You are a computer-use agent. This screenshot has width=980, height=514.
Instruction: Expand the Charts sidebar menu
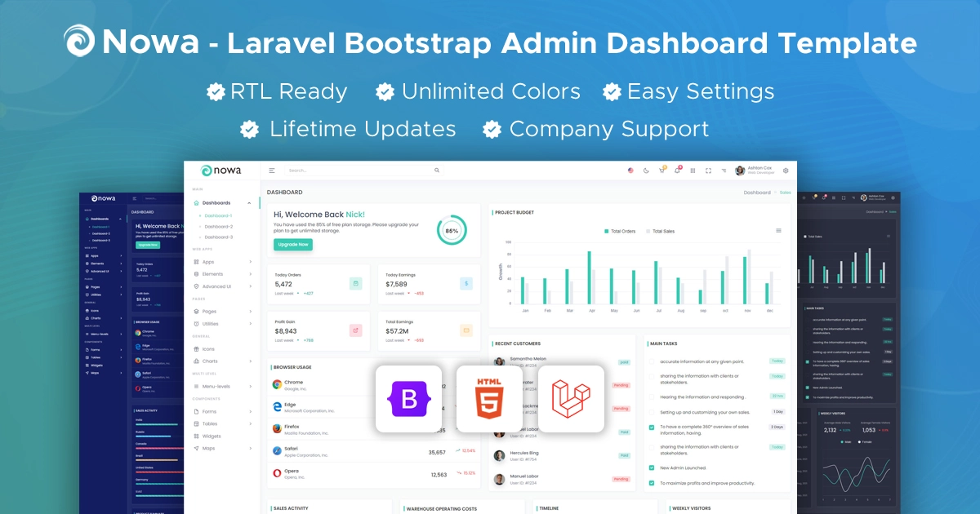(223, 361)
